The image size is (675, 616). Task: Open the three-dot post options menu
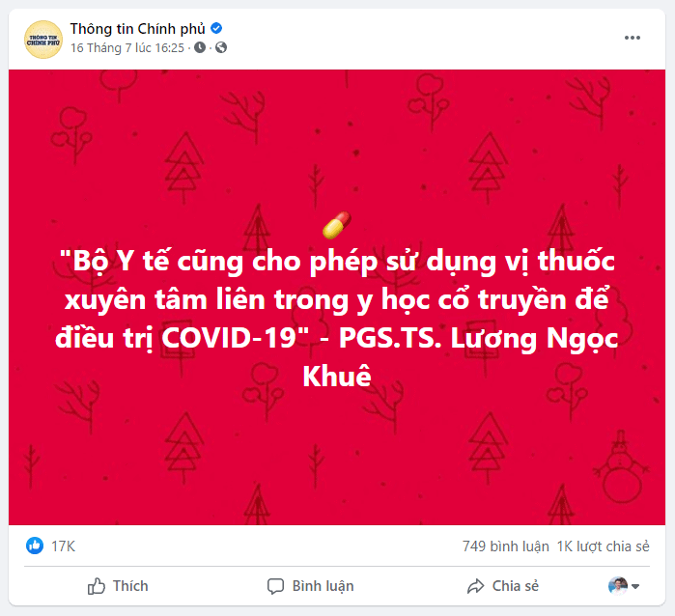632,38
